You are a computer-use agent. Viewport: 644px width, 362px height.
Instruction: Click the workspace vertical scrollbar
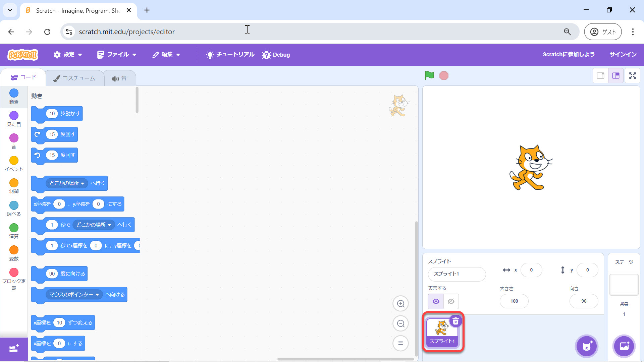(416, 288)
